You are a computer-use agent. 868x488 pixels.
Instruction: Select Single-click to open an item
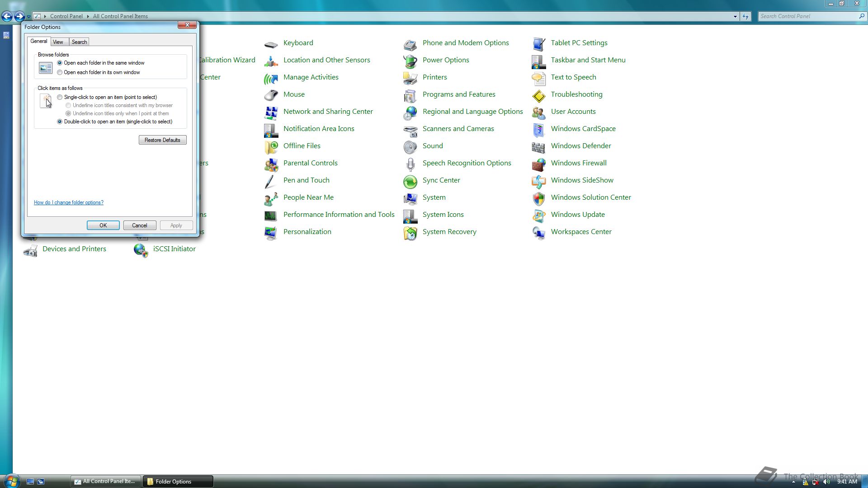point(60,97)
